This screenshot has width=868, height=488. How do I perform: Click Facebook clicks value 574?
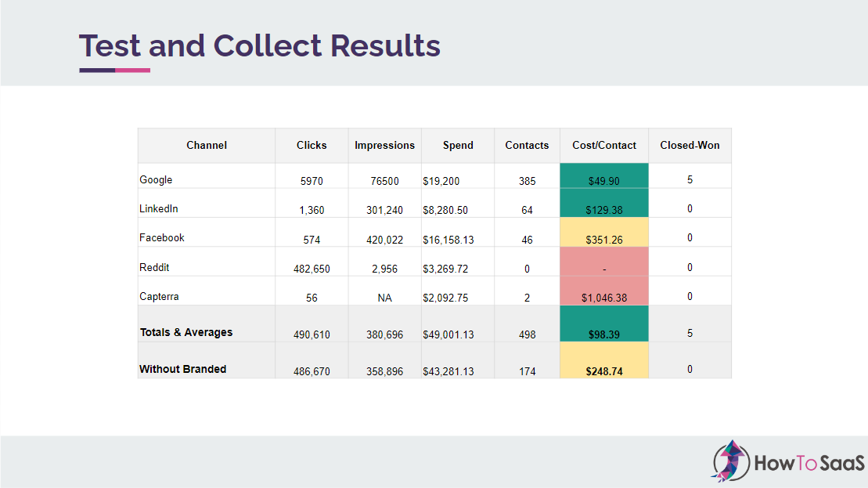coord(312,240)
